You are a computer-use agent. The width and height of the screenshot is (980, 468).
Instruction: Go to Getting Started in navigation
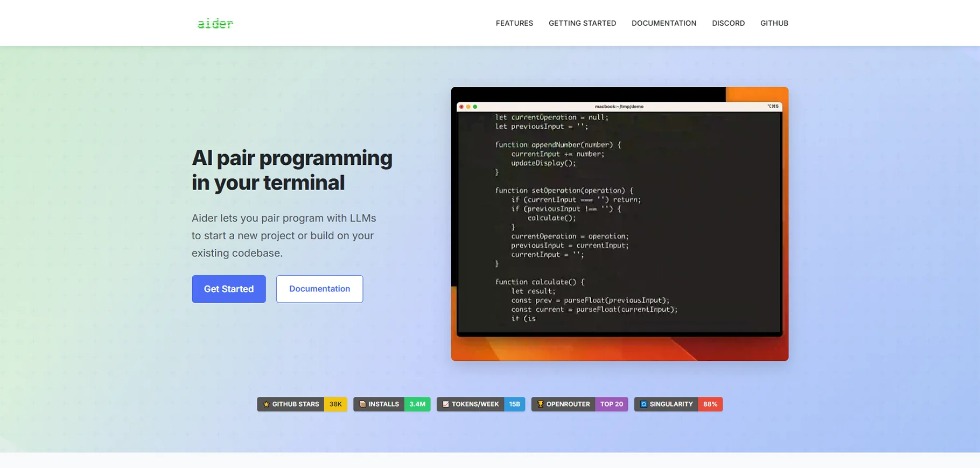tap(582, 23)
